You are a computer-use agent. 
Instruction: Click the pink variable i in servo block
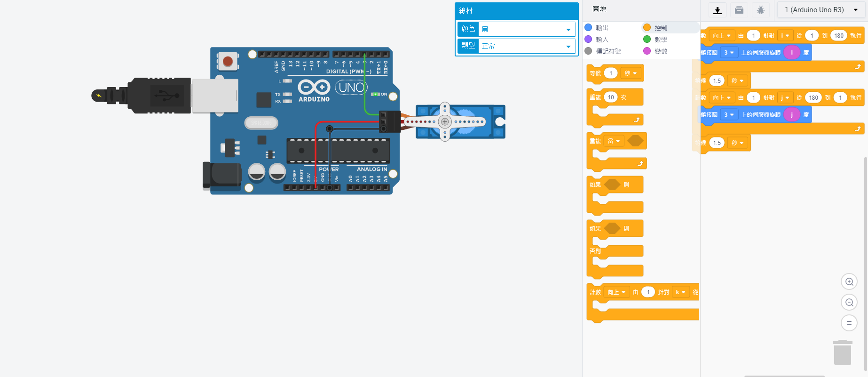coord(791,53)
